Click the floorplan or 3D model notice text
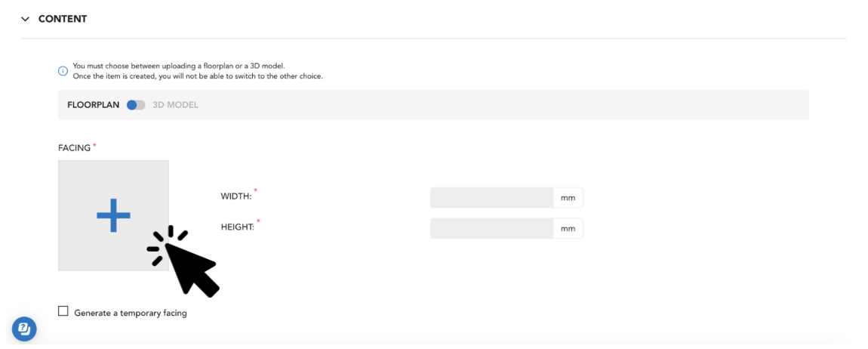This screenshot has height=349, width=868. coord(198,71)
